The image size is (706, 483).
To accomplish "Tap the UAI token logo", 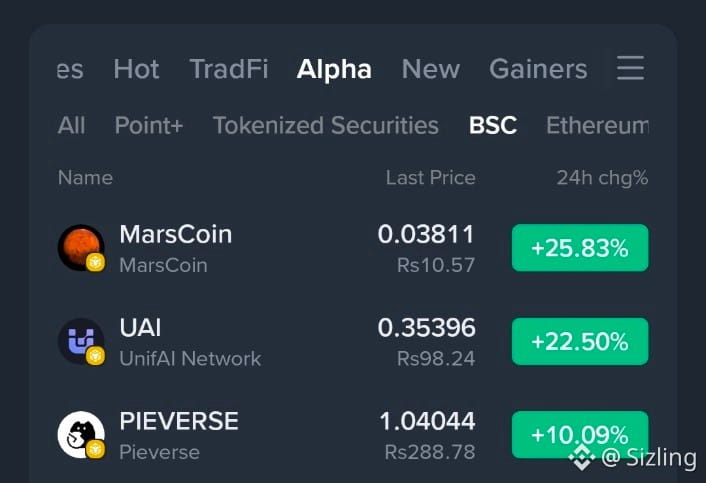I will [x=81, y=341].
